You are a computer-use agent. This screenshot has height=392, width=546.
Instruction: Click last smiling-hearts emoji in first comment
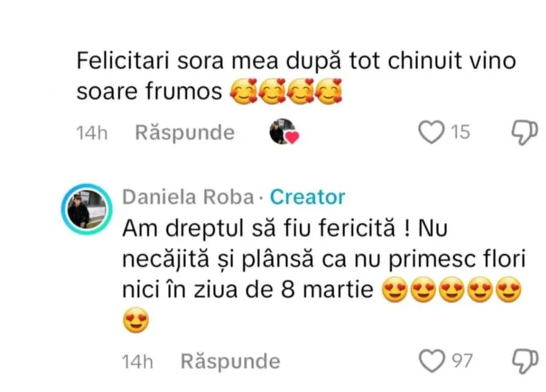[328, 91]
